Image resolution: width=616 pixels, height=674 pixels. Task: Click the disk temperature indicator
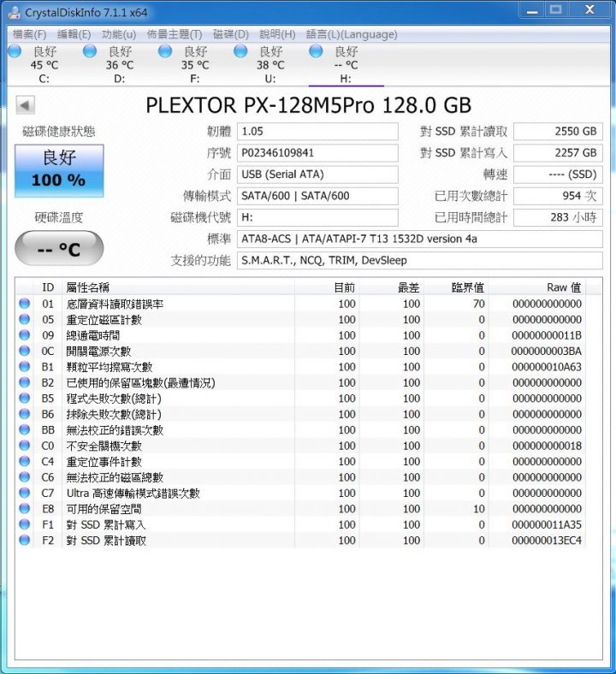point(59,248)
